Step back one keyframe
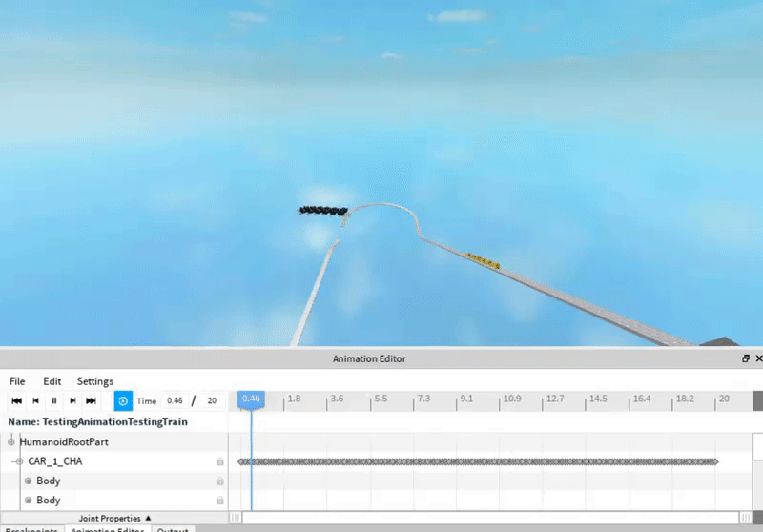This screenshot has height=532, width=763. point(35,400)
